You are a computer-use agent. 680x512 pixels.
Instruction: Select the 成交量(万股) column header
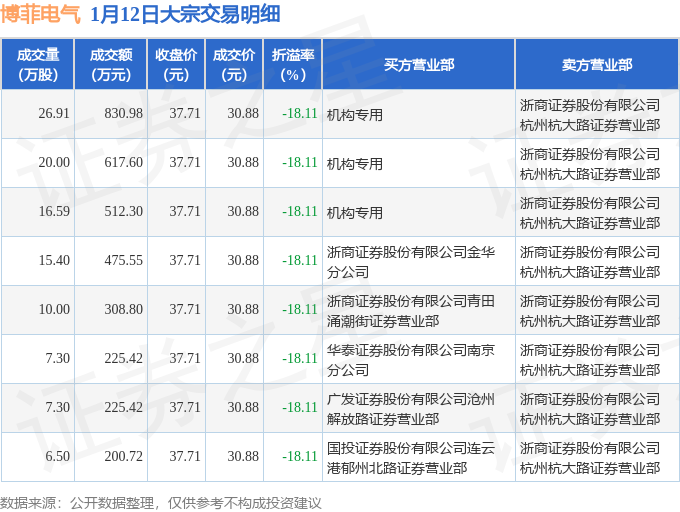[38, 65]
